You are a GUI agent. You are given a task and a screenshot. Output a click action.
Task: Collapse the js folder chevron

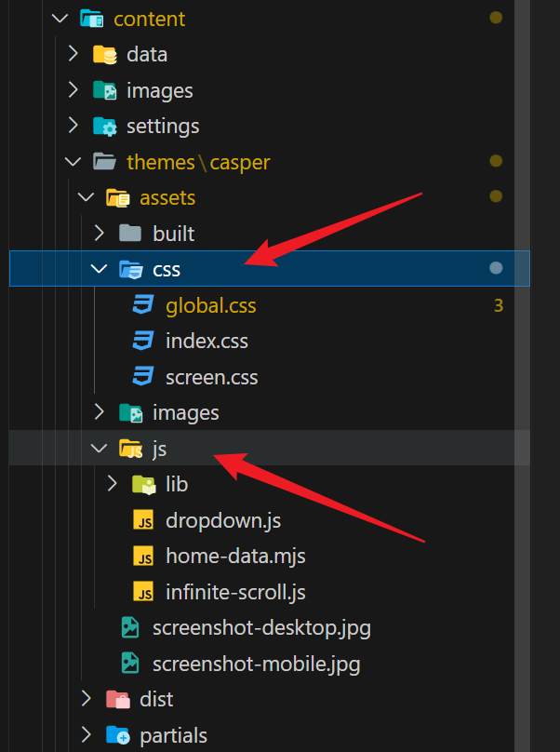[99, 449]
